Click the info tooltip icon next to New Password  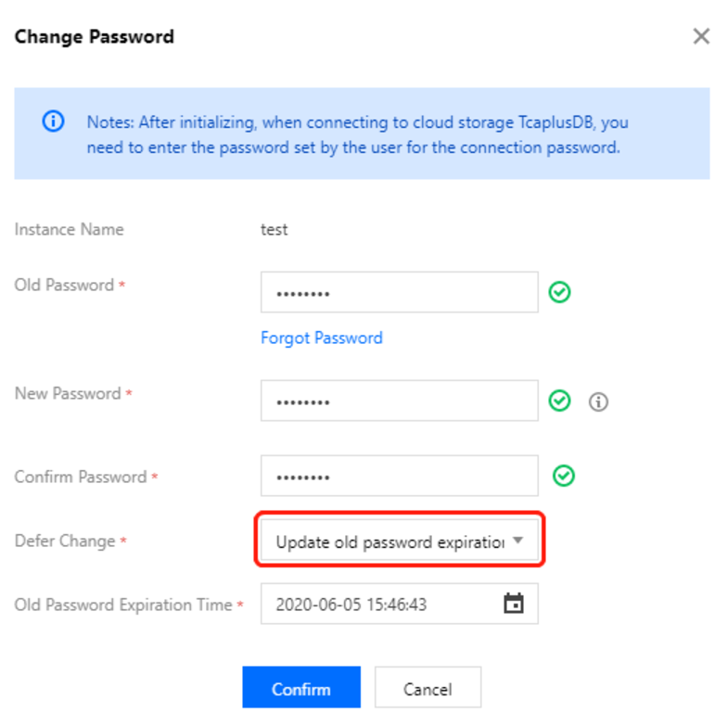point(599,401)
